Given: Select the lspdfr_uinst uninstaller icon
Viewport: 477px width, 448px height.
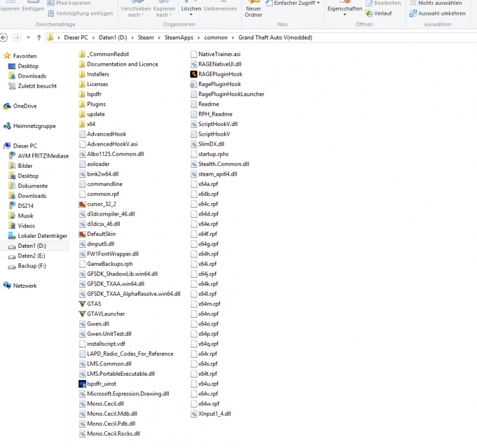Looking at the screenshot, I should 82,383.
